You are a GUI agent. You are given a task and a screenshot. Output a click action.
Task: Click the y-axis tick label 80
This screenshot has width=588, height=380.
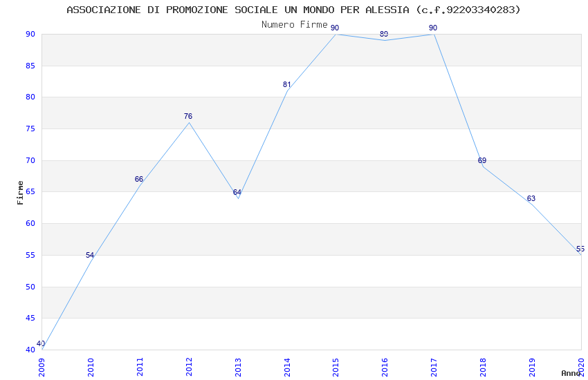pos(30,97)
